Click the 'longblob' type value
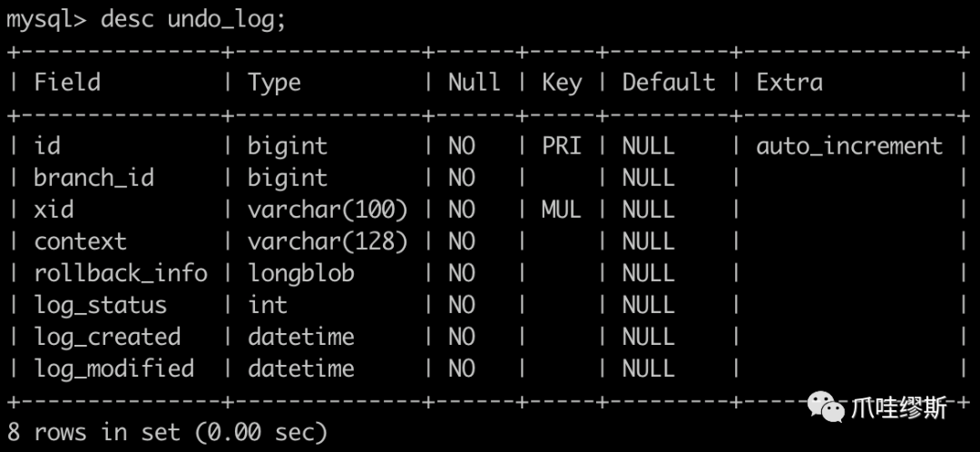This screenshot has height=452, width=980. click(300, 273)
